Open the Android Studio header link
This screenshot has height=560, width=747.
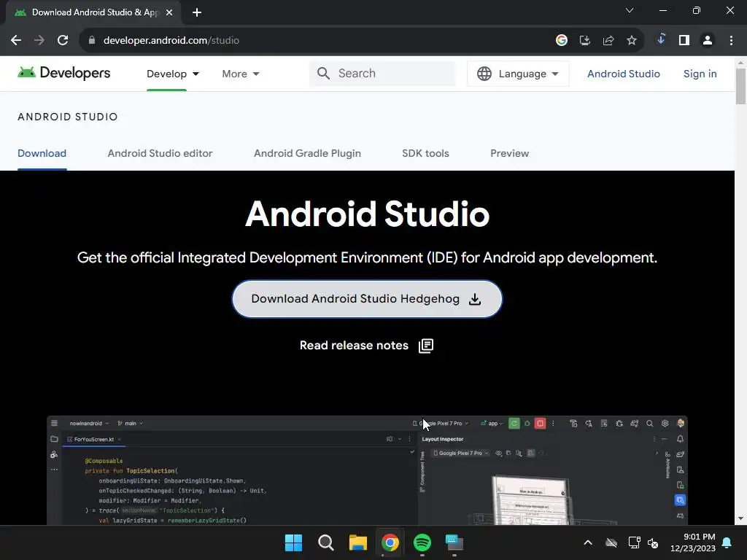pos(623,74)
